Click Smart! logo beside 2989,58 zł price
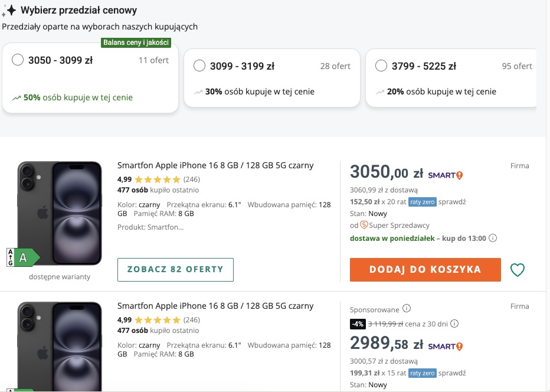The width and height of the screenshot is (550, 392). click(x=446, y=346)
